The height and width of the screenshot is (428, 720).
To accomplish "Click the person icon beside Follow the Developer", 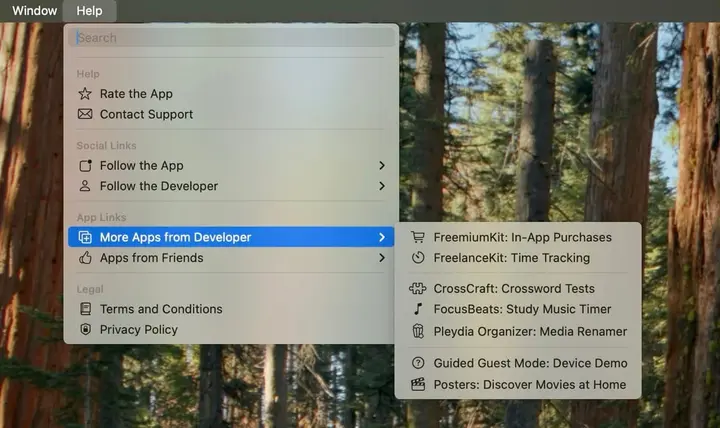I will 85,186.
